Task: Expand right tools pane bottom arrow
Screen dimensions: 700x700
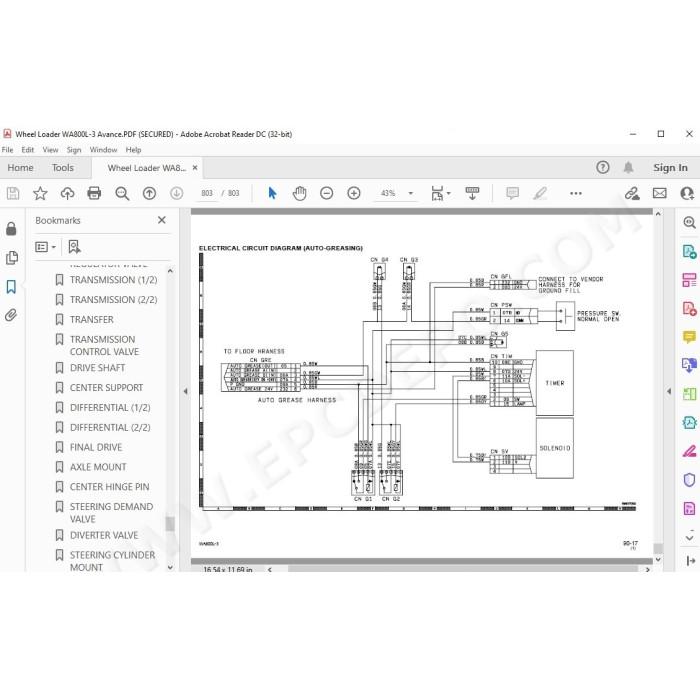Action: click(x=690, y=561)
